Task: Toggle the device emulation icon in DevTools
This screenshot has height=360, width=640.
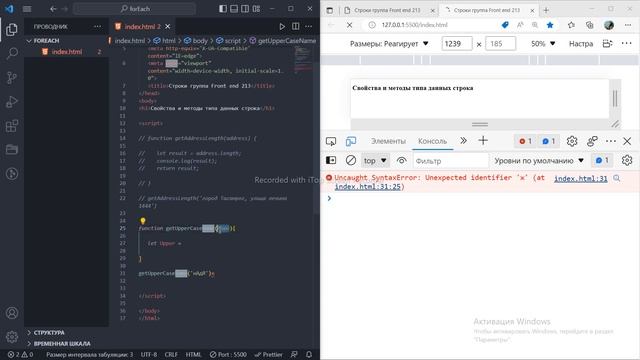Action: click(351, 141)
